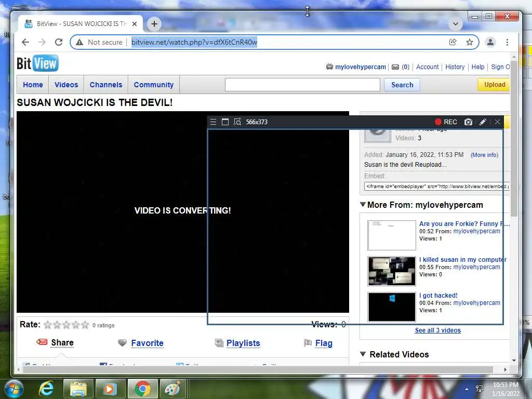Bookmark this page with the star icon
This screenshot has height=399, width=532.
coord(470,42)
